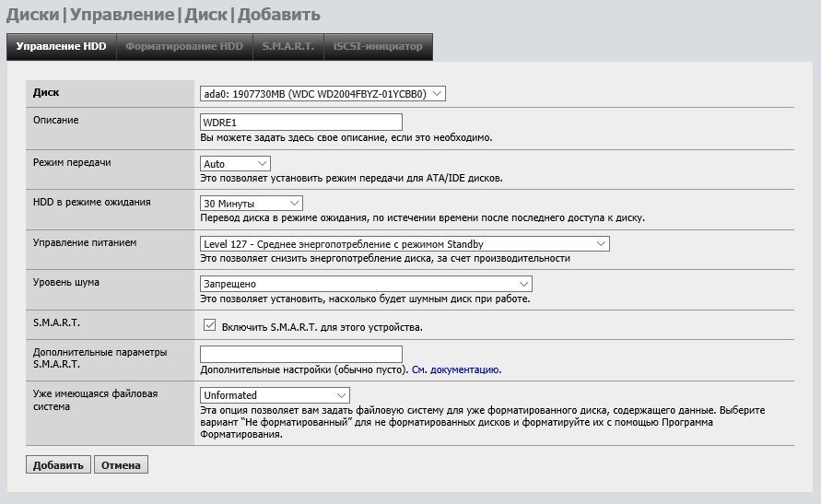Open the Диск dropdown showing ada0
The image size is (821, 504).
(x=323, y=94)
